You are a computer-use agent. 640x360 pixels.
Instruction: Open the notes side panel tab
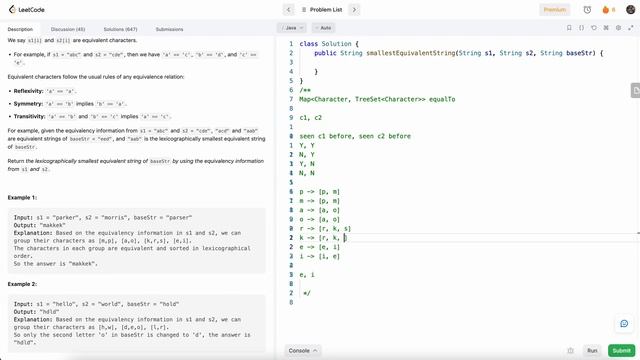(x=636, y=90)
